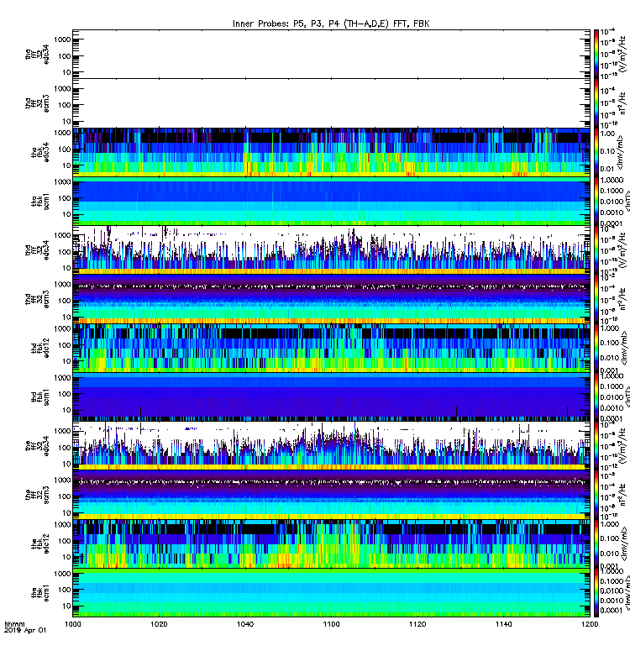Click the color bar beside the fff 32 edc34 panel

[x=596, y=445]
